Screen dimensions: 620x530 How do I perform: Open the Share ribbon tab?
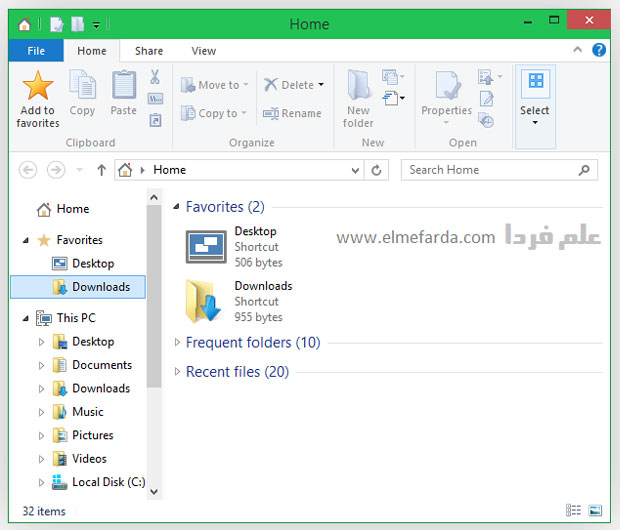click(149, 51)
